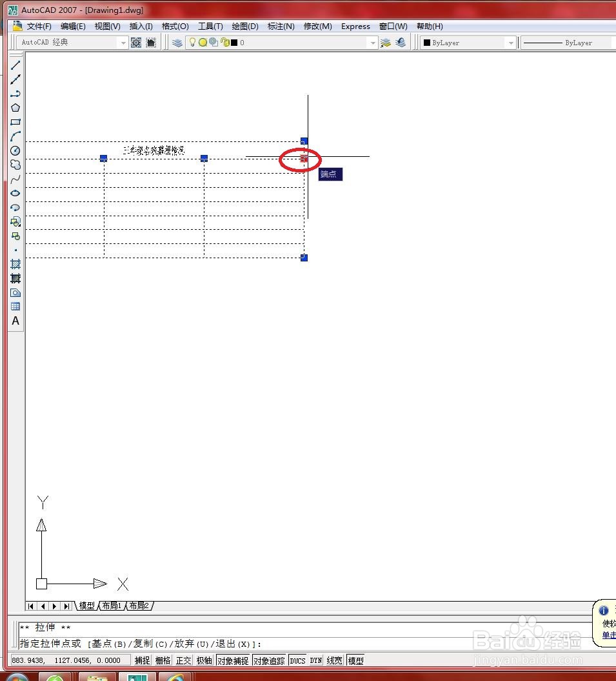This screenshot has width=616, height=681.
Task: Switch to the 模型 tab
Action: tap(86, 605)
